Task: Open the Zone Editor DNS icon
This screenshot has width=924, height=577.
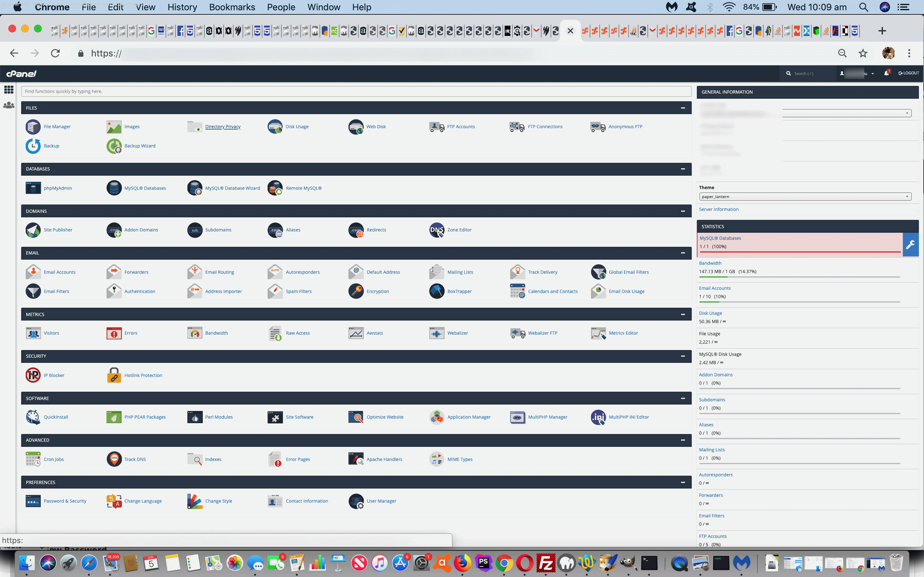Action: (436, 230)
